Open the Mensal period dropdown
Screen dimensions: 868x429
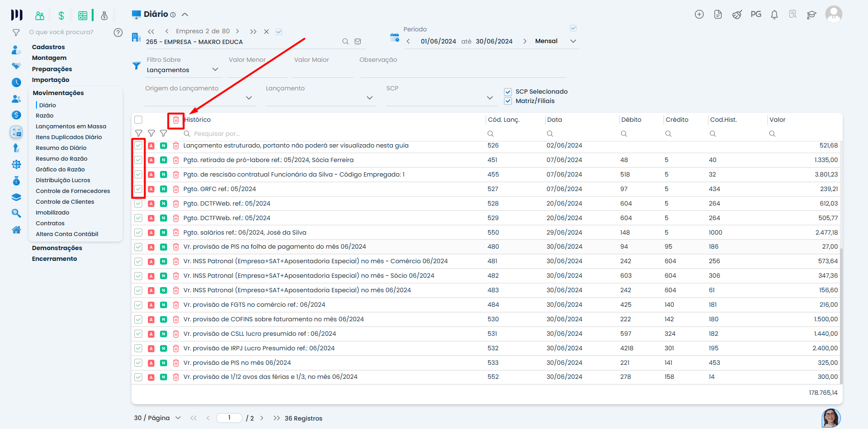tap(573, 41)
